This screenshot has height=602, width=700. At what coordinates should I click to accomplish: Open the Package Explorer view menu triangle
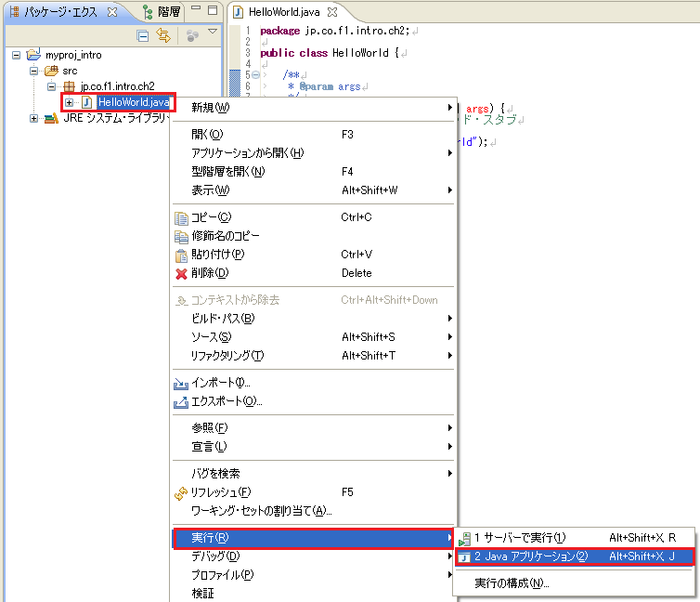(212, 33)
